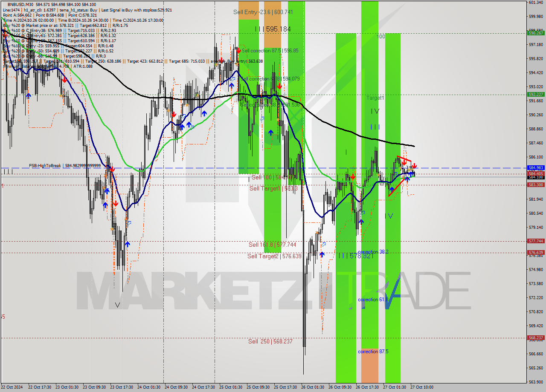The width and height of the screenshot is (546, 392).
Task: Select the FSB-HighToBreak | 584.98 label
Action: coord(65,165)
